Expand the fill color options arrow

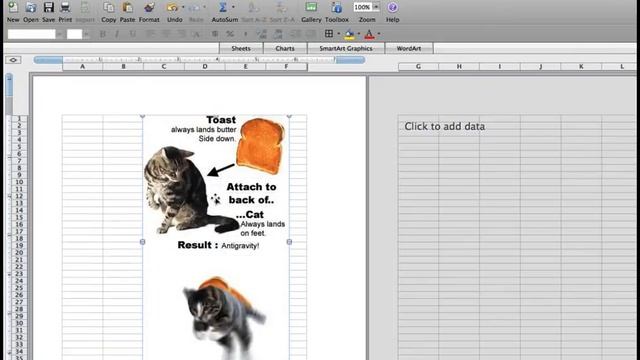(359, 34)
